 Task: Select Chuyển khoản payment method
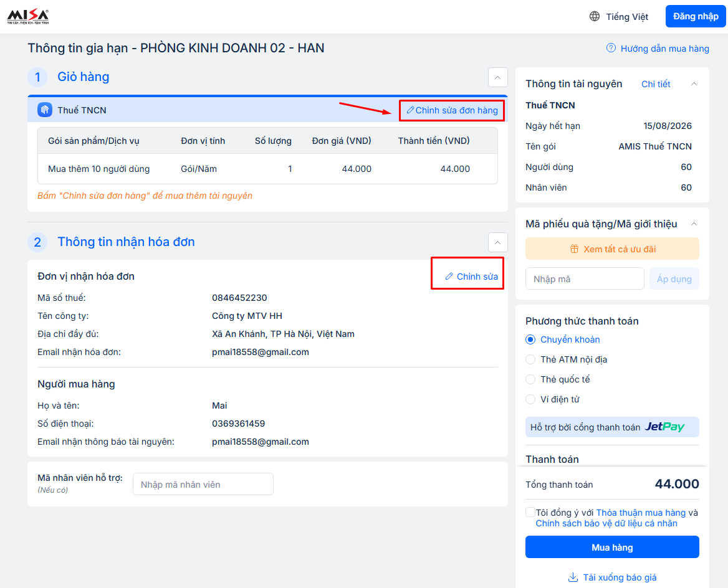coord(530,339)
